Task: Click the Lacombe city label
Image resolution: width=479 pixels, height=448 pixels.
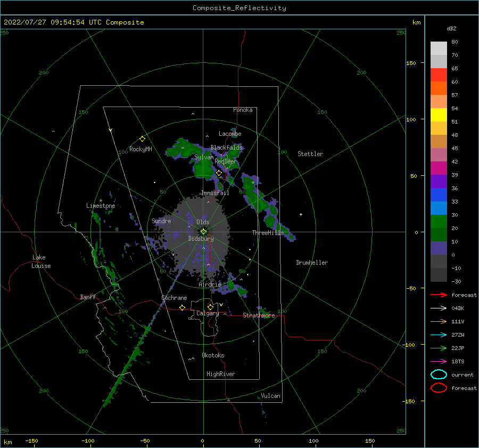Action: click(230, 134)
